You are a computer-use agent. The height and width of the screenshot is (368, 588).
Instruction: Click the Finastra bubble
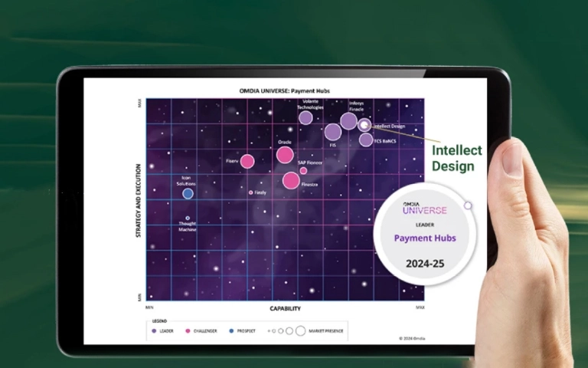291,181
